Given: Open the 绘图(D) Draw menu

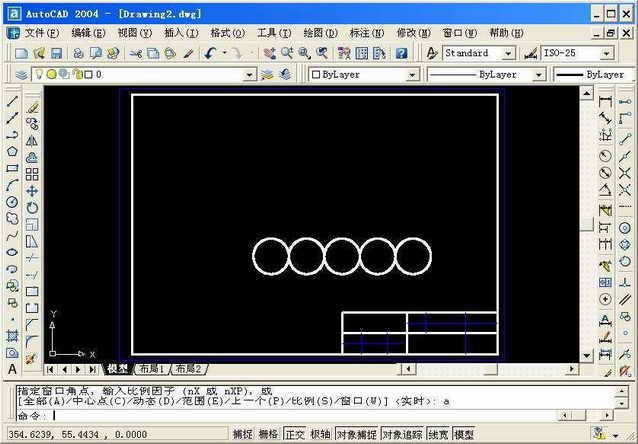Looking at the screenshot, I should point(319,33).
